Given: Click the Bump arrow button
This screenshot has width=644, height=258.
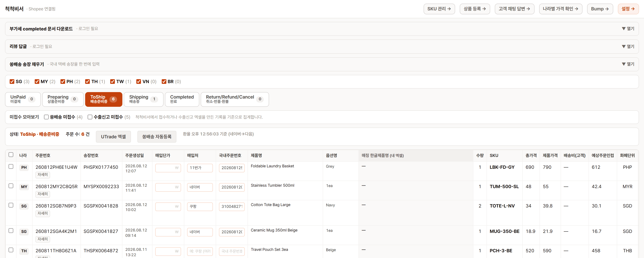Looking at the screenshot, I should click(600, 9).
